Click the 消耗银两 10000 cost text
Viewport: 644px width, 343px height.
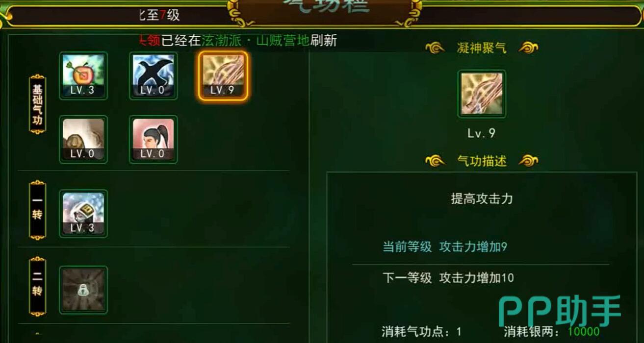(551, 331)
